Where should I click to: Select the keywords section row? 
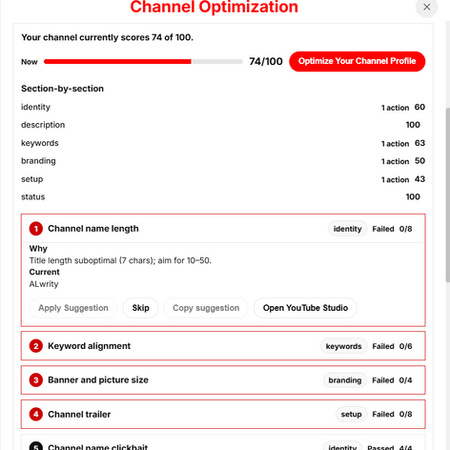(223, 143)
